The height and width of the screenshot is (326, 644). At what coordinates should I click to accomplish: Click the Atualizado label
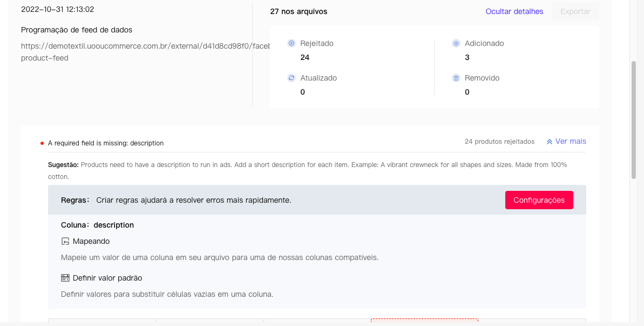pyautogui.click(x=318, y=78)
